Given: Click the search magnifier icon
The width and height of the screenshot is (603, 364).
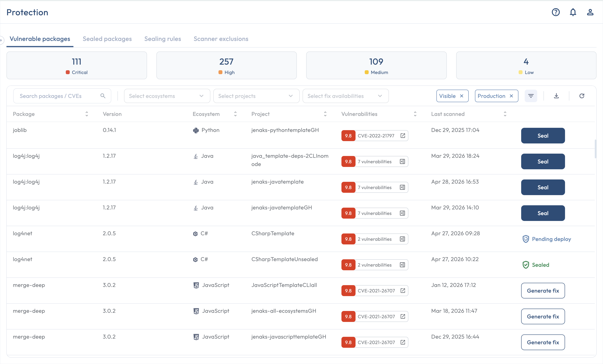Looking at the screenshot, I should click(103, 96).
